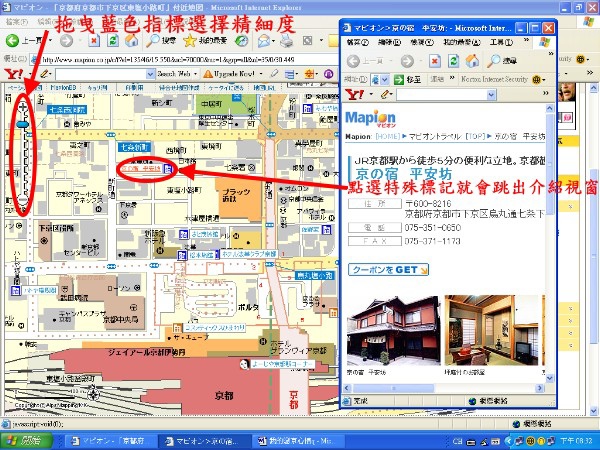Click Yahoo Y! logo in main browser toolbar
The image size is (600, 450).
click(13, 74)
